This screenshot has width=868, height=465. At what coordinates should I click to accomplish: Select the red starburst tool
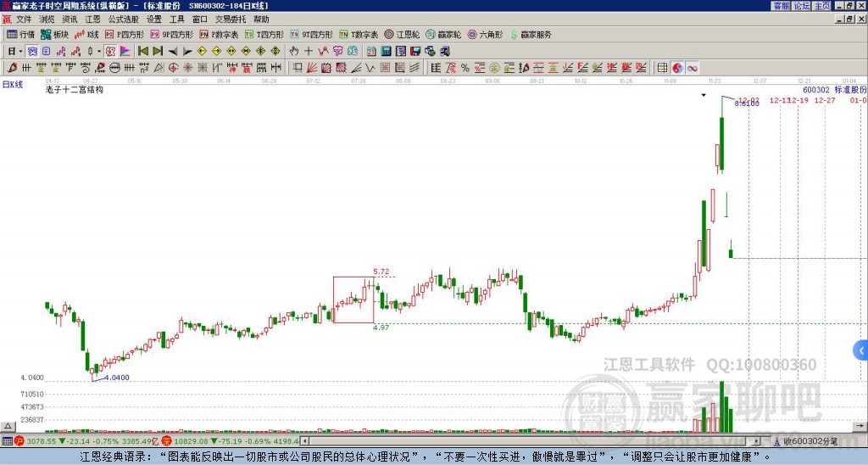click(x=187, y=68)
